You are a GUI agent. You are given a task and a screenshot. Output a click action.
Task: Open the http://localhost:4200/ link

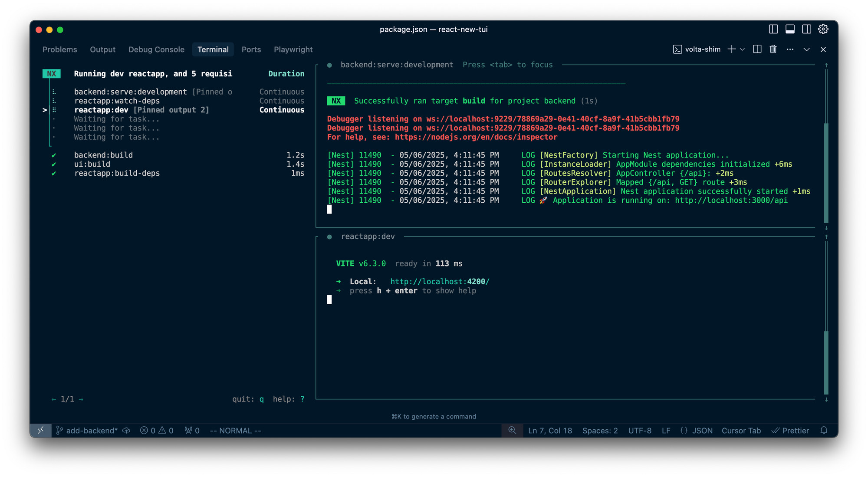[x=440, y=282]
